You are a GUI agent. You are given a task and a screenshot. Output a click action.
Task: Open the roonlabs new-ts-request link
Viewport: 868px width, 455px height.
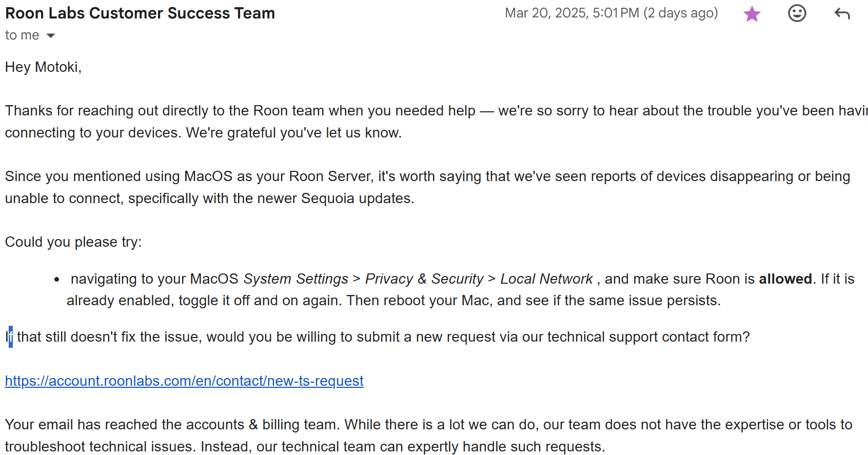click(184, 381)
